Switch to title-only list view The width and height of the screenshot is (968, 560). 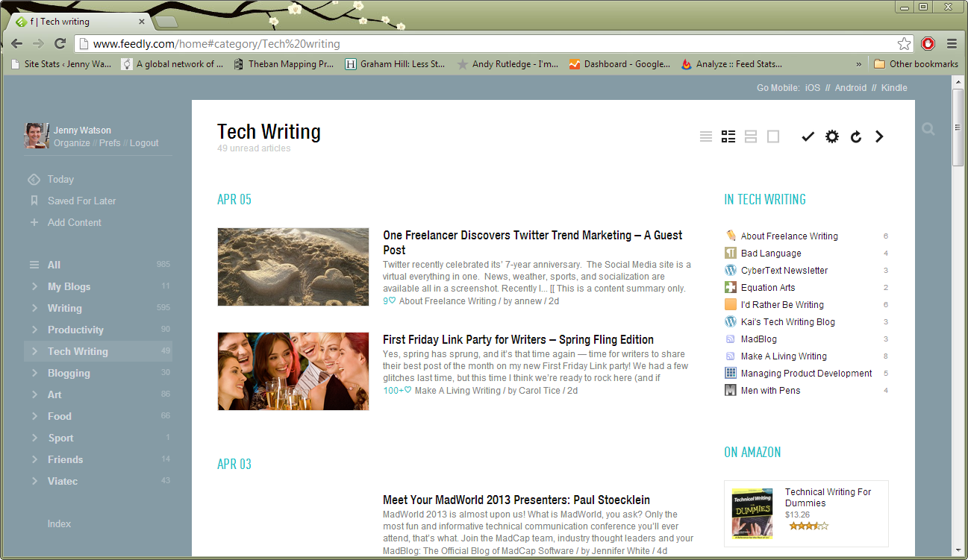point(706,136)
